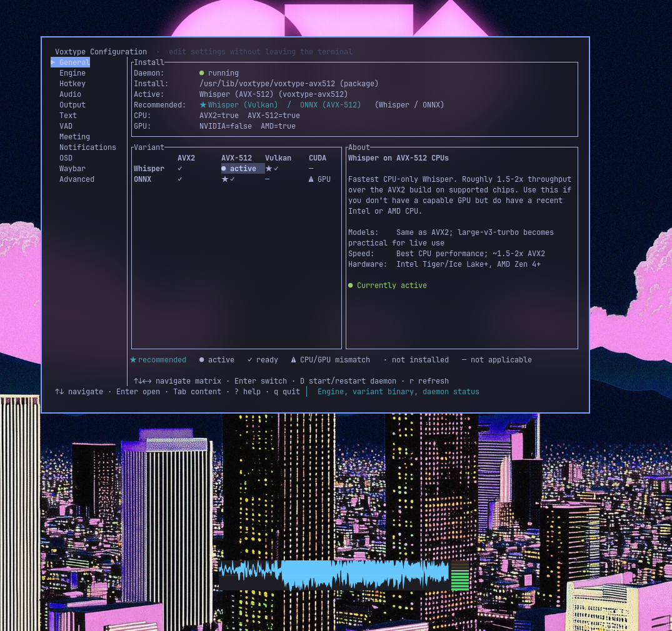Image resolution: width=672 pixels, height=631 pixels.
Task: Open the Advanced section
Action: tap(77, 179)
